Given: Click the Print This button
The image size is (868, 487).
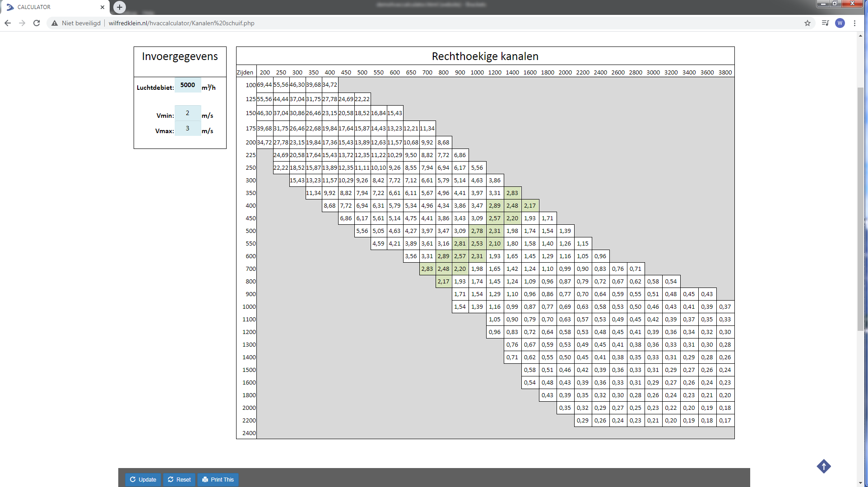Looking at the screenshot, I should pos(218,479).
